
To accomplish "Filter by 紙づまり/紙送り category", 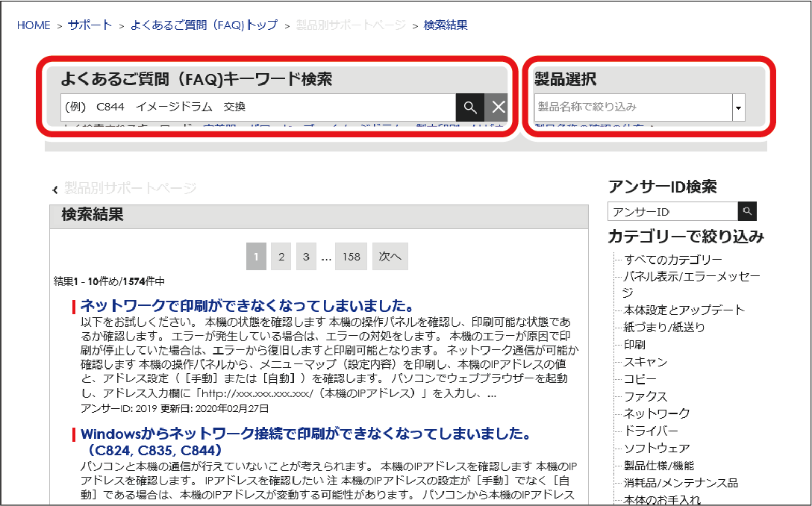I will (x=664, y=328).
